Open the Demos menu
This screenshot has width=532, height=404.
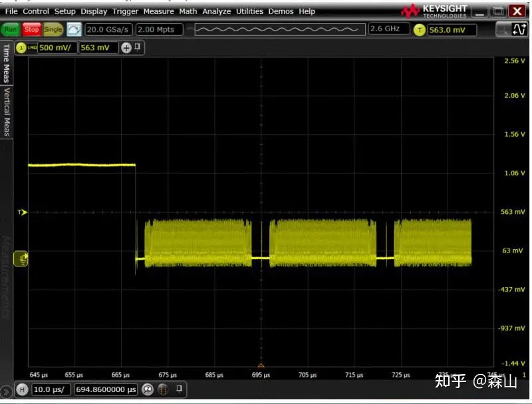pyautogui.click(x=281, y=11)
